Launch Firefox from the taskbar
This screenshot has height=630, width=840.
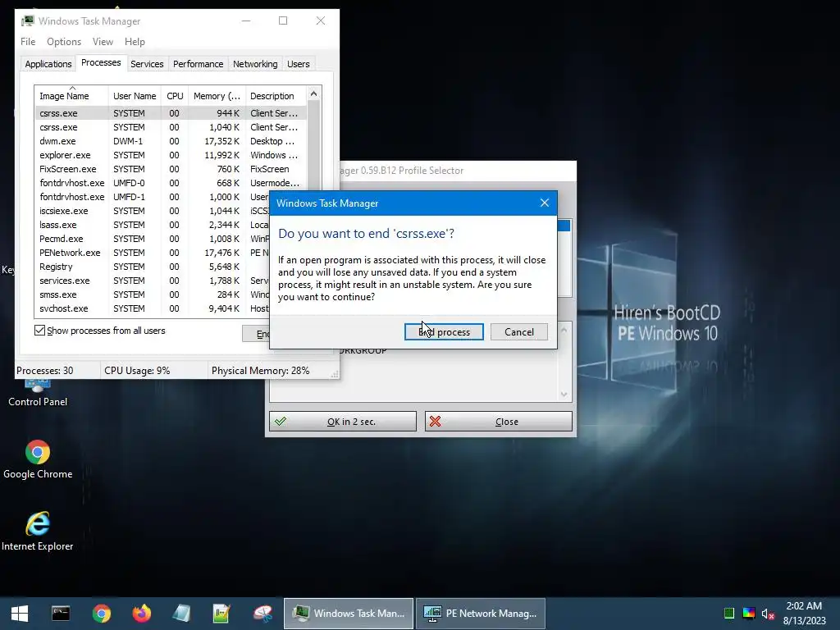pyautogui.click(x=141, y=614)
